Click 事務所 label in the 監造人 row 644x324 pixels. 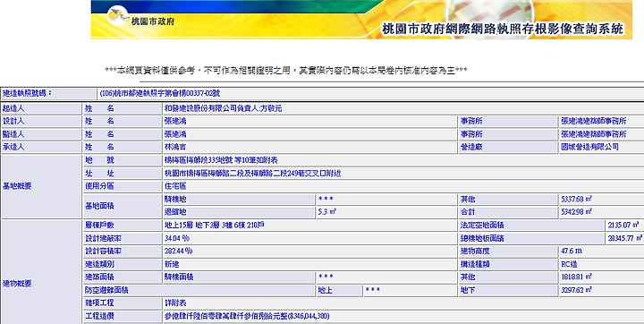coord(471,134)
